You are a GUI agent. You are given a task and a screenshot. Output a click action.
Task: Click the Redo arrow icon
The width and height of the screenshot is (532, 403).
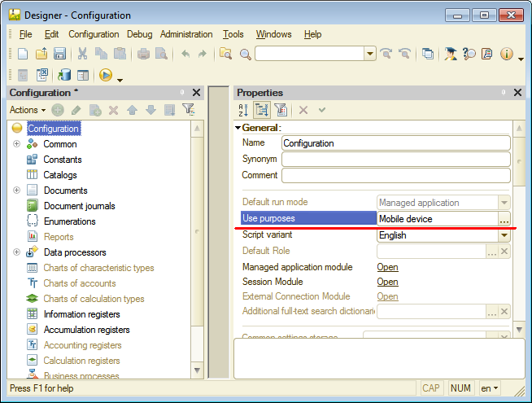point(203,54)
